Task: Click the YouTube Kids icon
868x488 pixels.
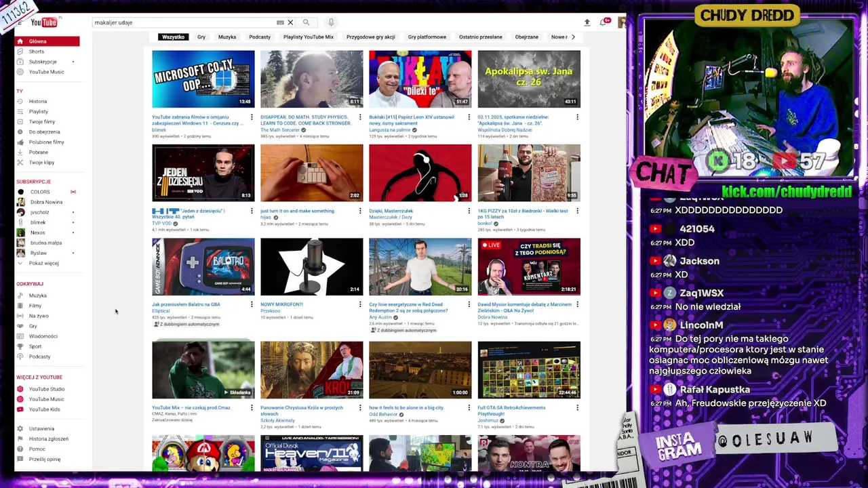Action: 20,409
